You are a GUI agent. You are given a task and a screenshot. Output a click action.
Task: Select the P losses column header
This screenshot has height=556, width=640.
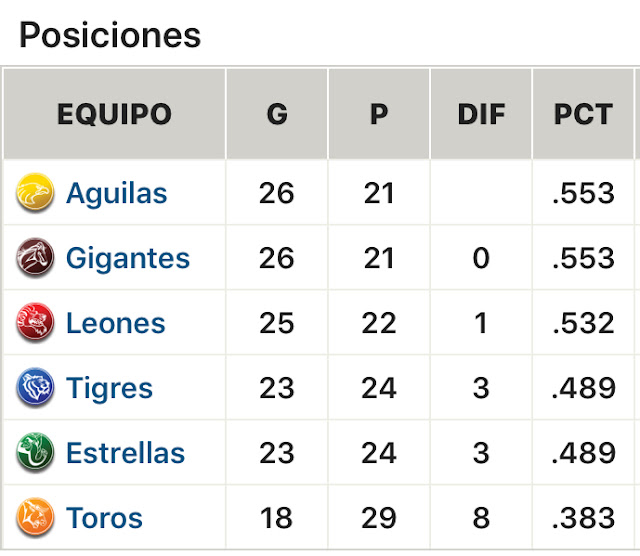[x=379, y=113]
